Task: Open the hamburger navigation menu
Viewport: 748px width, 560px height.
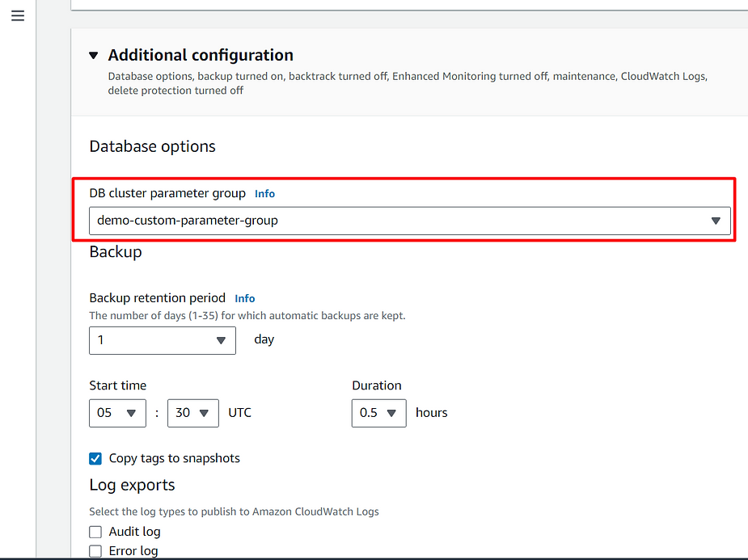Action: (18, 15)
